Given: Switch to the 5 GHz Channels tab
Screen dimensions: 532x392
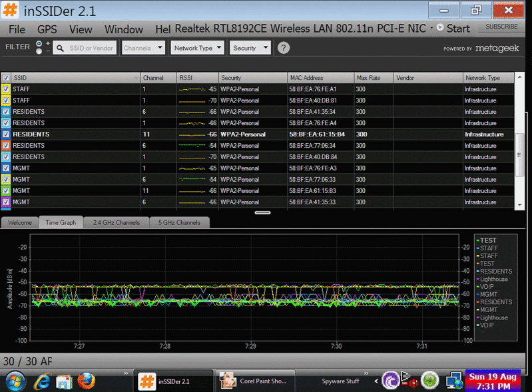Looking at the screenshot, I should tap(179, 223).
